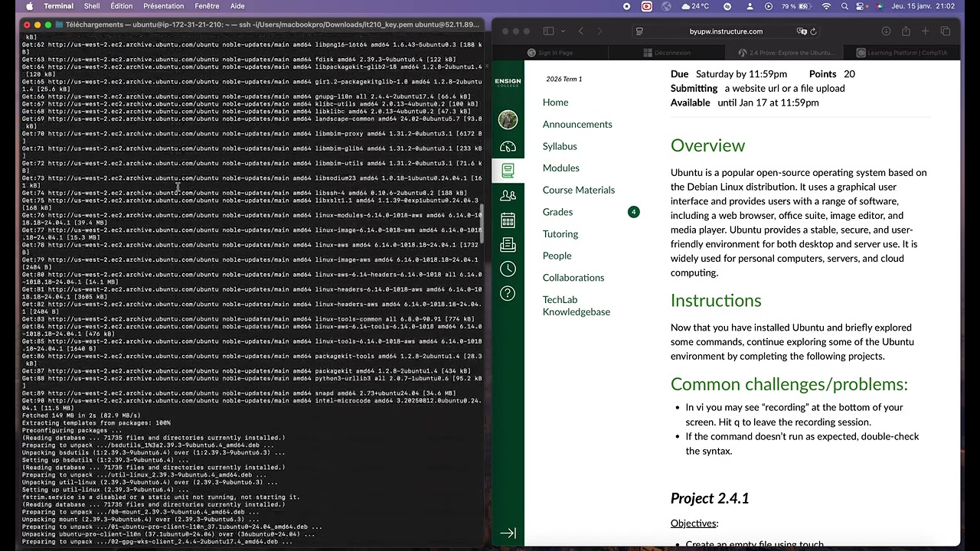Open the Courses icon in Canvas sidebar
The height and width of the screenshot is (551, 980).
[508, 171]
